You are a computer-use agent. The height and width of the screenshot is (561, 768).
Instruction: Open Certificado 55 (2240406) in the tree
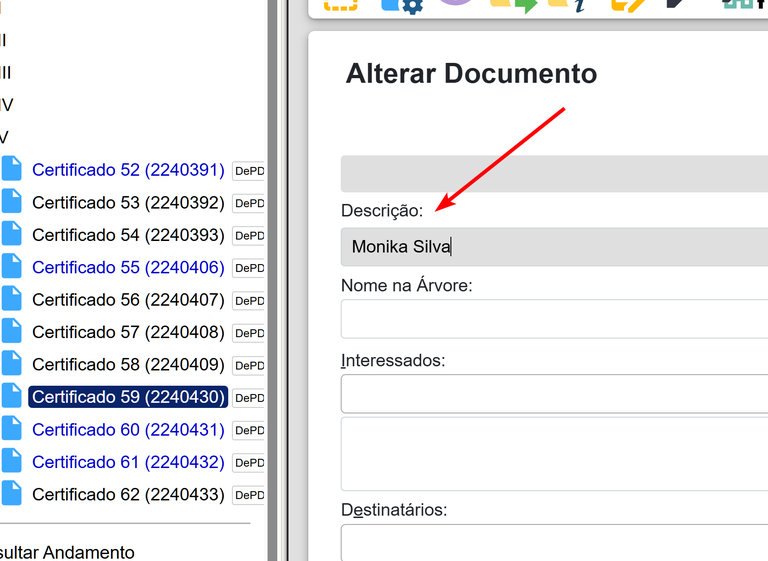pos(128,267)
